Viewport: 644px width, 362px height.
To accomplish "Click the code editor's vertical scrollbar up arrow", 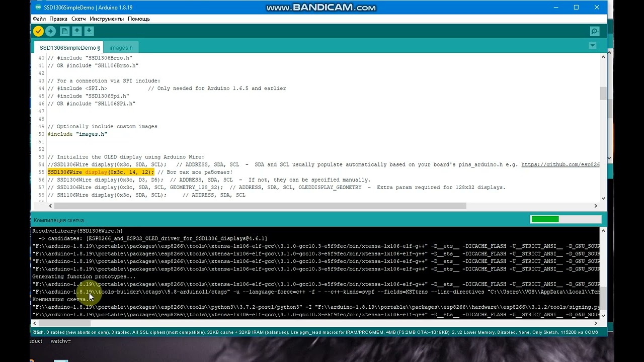I will [603, 57].
